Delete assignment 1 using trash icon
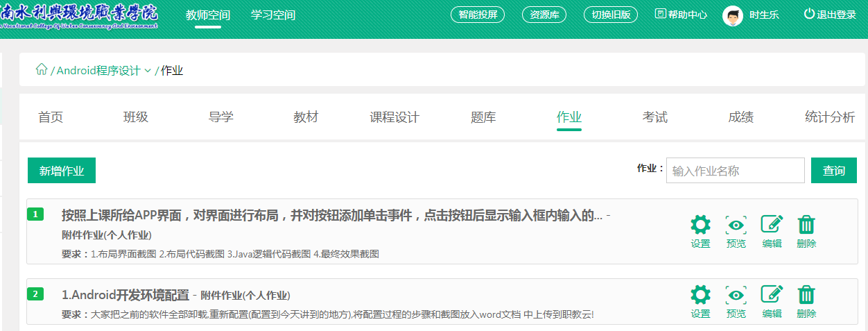 tap(806, 225)
